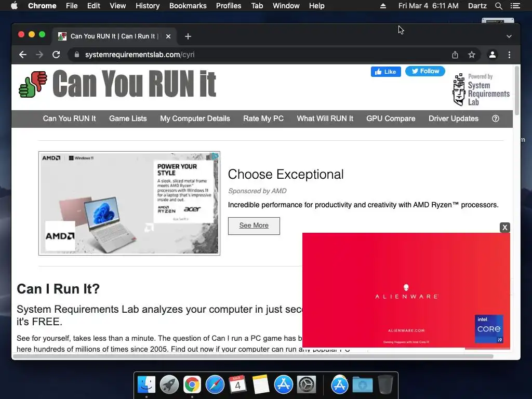This screenshot has width=532, height=399.
Task: Open a new tab with the plus button
Action: click(188, 36)
